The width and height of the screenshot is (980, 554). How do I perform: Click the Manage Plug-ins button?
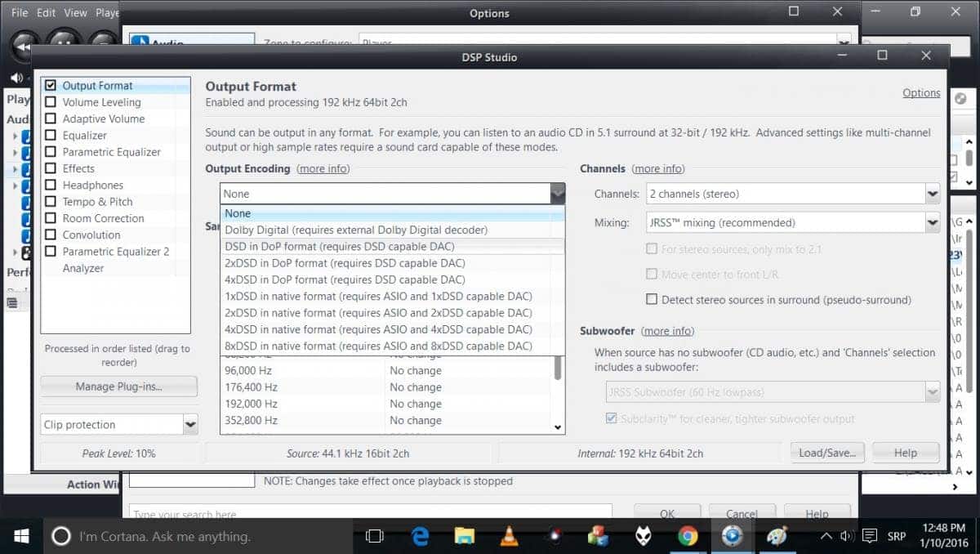[118, 386]
